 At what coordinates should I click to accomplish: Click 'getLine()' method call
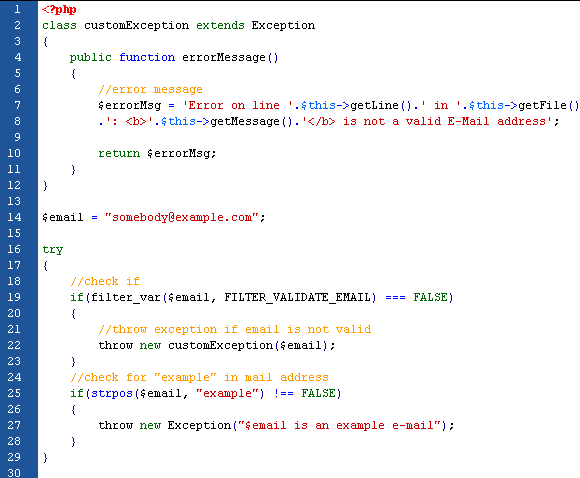(381, 105)
